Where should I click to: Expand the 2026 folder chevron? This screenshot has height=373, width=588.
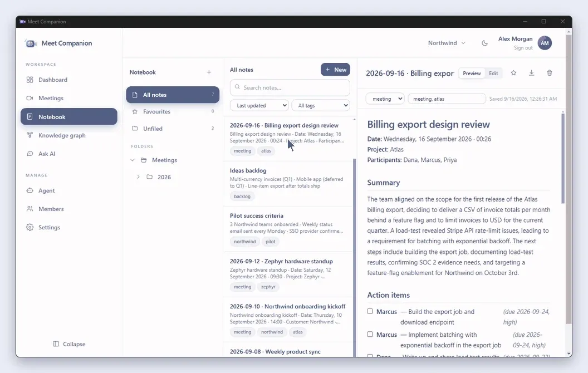tap(138, 177)
